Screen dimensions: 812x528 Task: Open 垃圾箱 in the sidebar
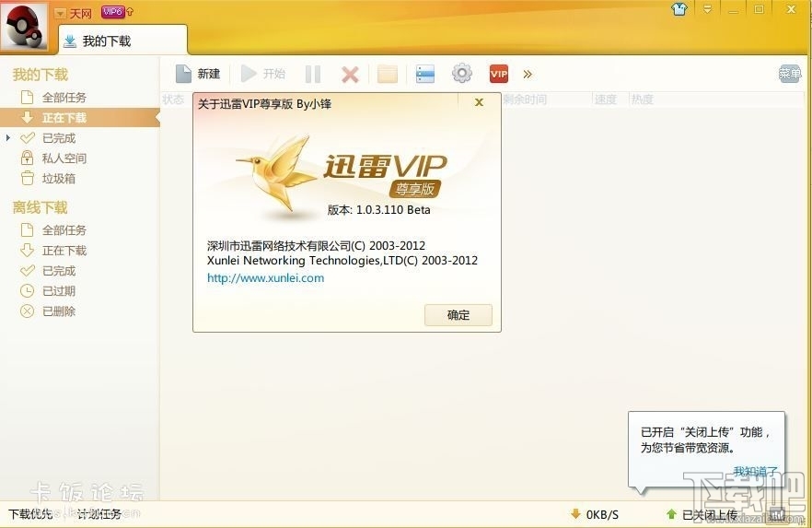click(x=59, y=179)
